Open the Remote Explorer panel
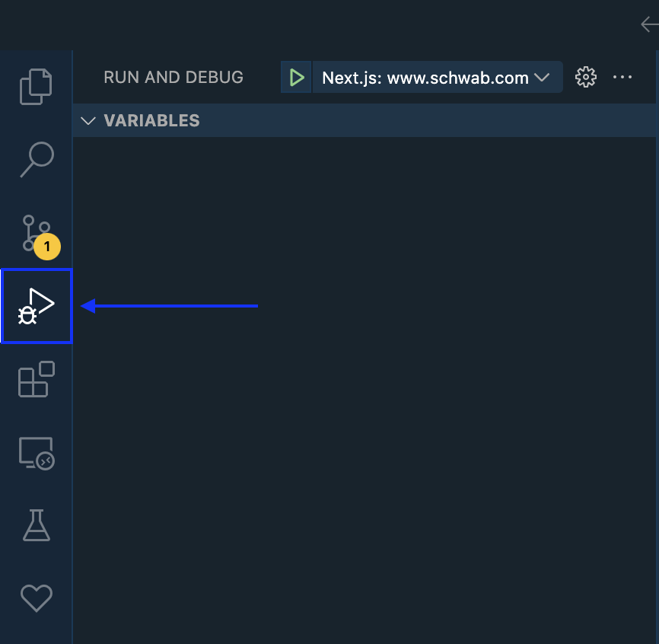Image resolution: width=659 pixels, height=644 pixels. [x=36, y=452]
